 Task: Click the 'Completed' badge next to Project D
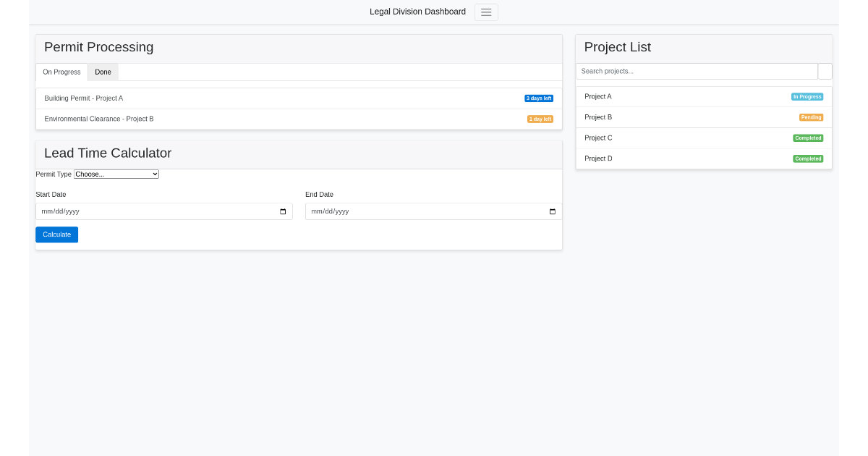[x=808, y=159]
